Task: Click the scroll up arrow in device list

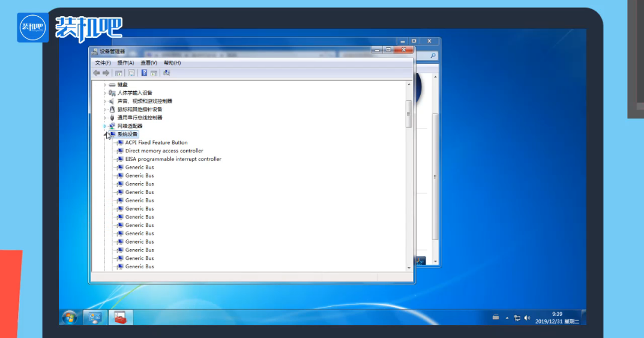Action: coord(409,84)
